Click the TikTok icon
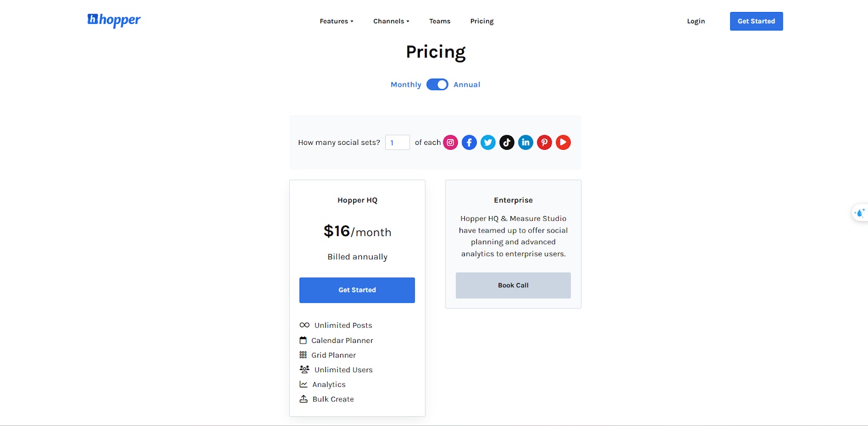The width and height of the screenshot is (868, 426). pos(507,142)
